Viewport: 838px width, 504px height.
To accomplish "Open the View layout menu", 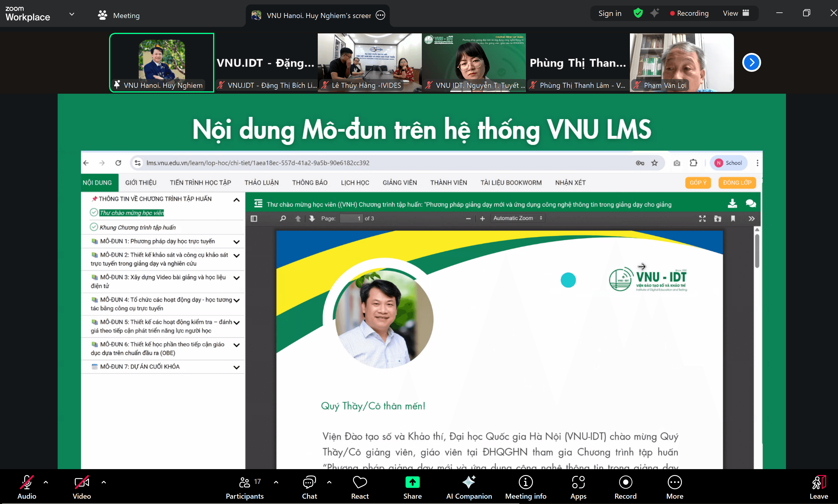I will click(x=736, y=13).
